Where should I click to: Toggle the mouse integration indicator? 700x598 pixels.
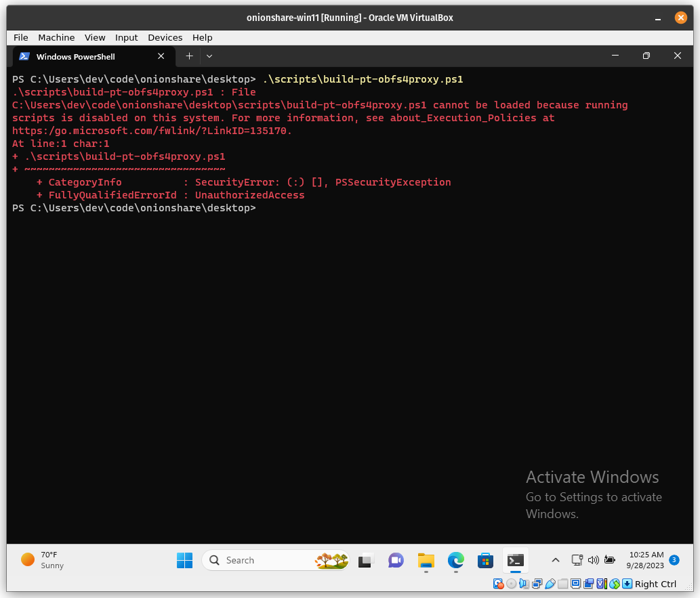coord(613,583)
